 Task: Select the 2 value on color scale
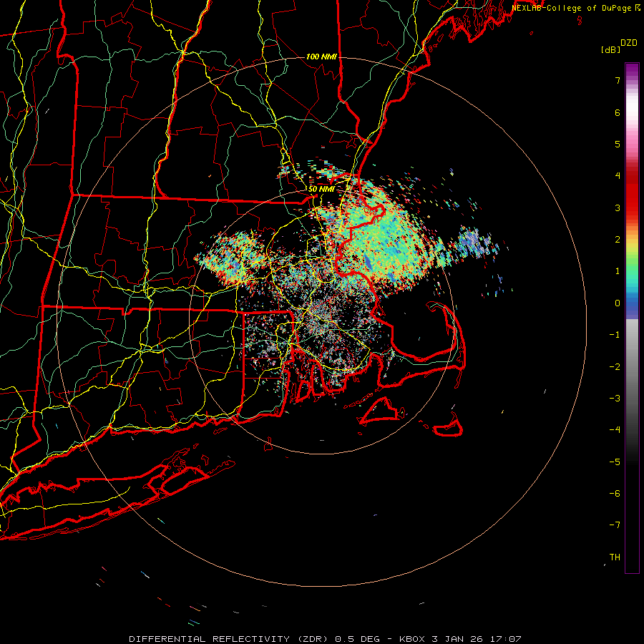(618, 240)
